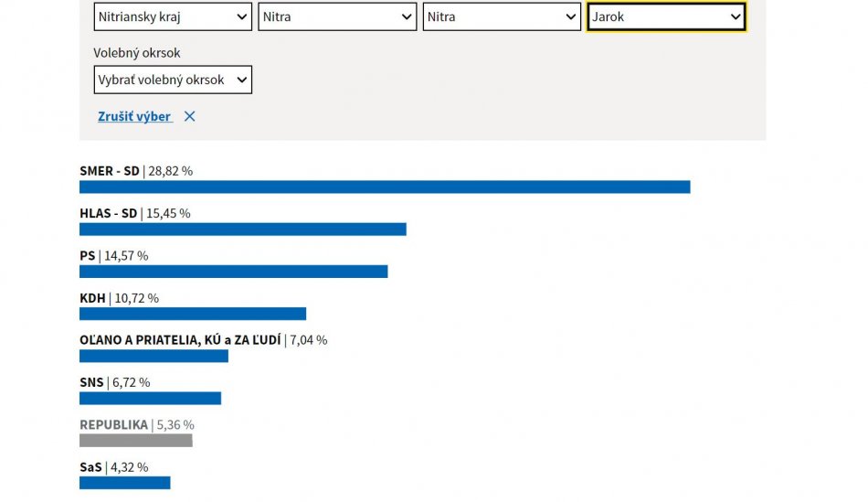Open the Nitriansky kraj region dropdown

click(x=173, y=16)
